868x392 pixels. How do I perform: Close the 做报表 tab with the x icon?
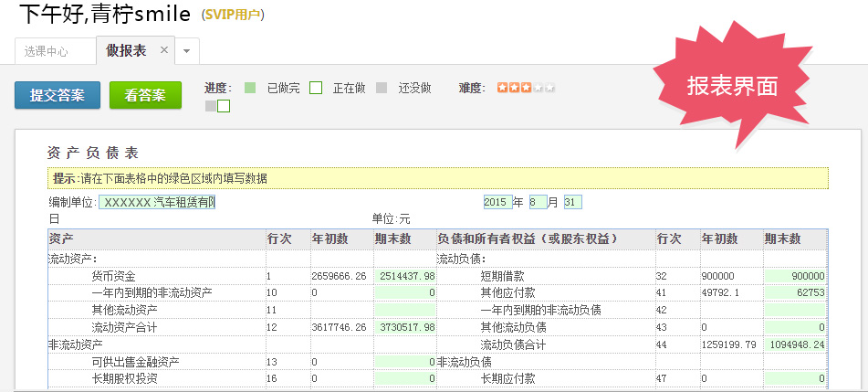[x=164, y=50]
